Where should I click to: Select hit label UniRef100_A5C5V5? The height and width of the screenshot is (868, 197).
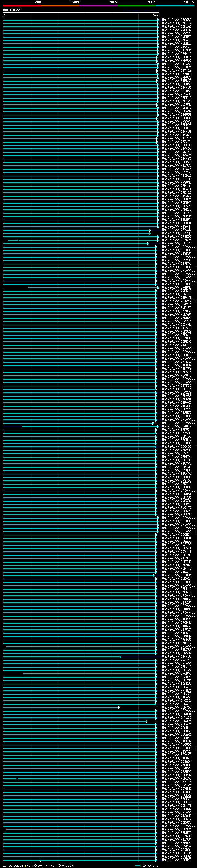click(177, 860)
